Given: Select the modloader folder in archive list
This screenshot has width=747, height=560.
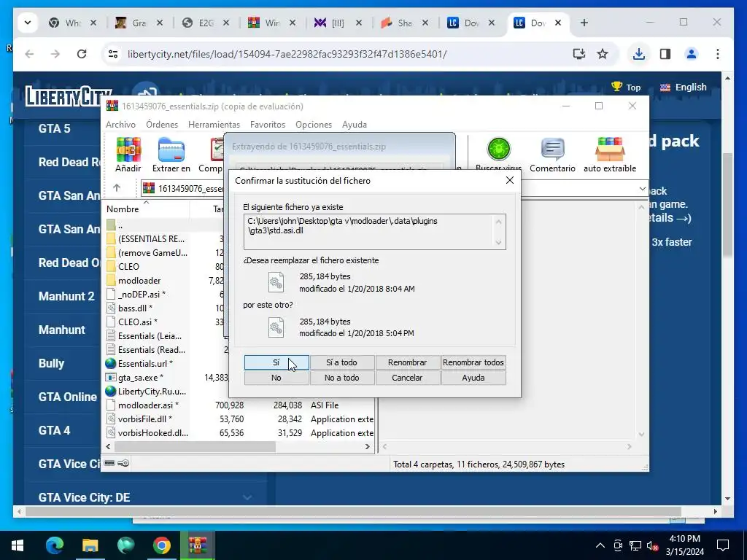Looking at the screenshot, I should (x=139, y=281).
